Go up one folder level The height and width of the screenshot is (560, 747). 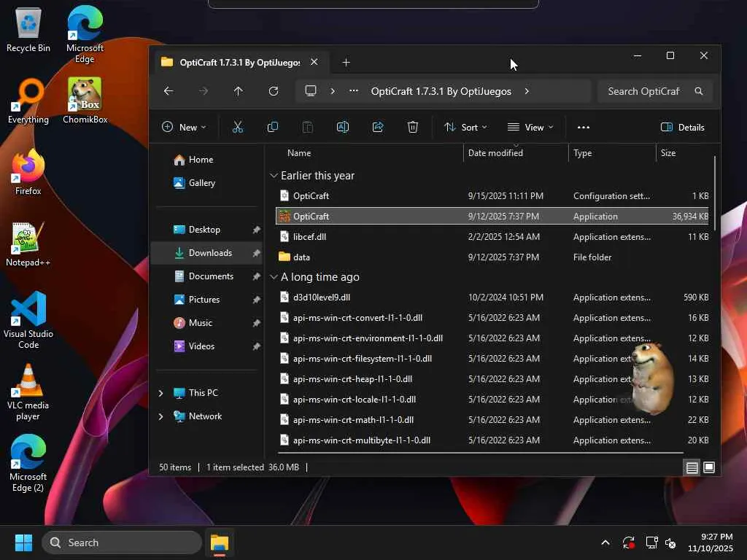(x=239, y=91)
